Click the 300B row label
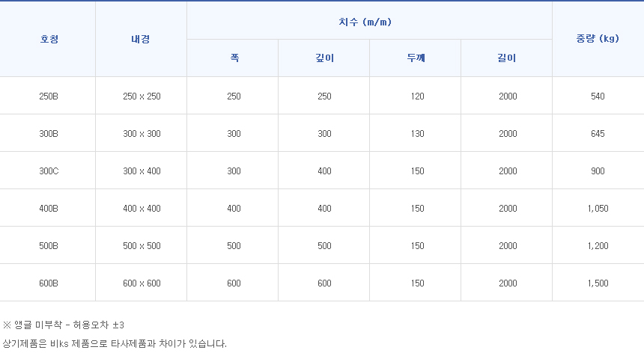 pyautogui.click(x=49, y=134)
